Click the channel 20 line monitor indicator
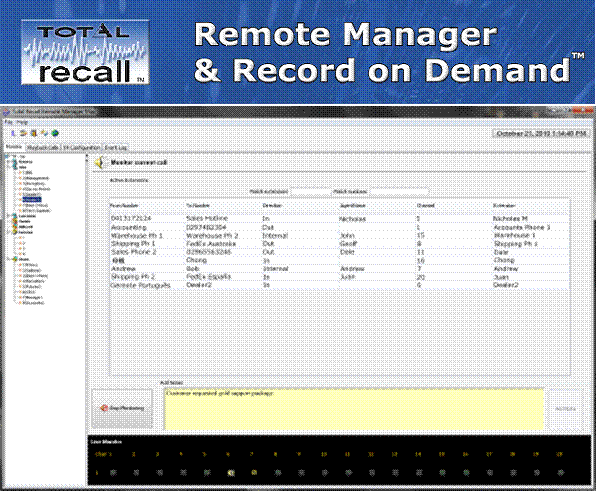Screen dimensions: 596x491 560,473
